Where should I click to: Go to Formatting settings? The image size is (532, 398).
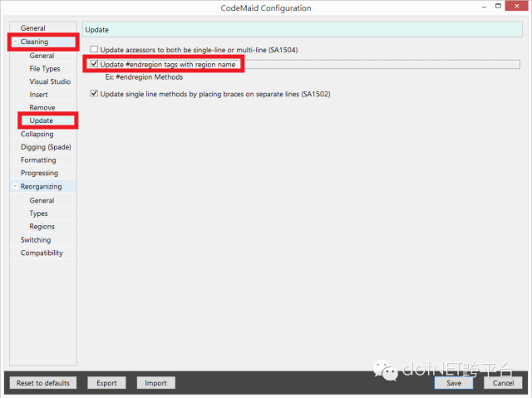tap(38, 160)
